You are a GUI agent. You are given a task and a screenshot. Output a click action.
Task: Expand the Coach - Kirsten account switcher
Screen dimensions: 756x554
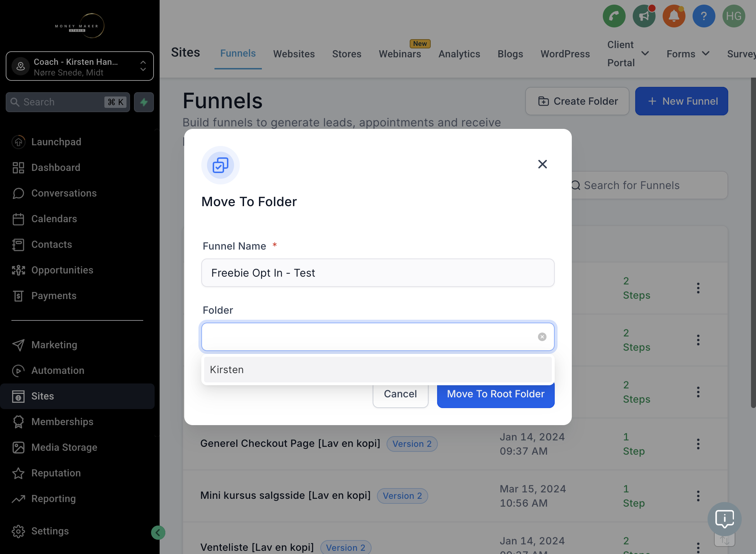80,66
